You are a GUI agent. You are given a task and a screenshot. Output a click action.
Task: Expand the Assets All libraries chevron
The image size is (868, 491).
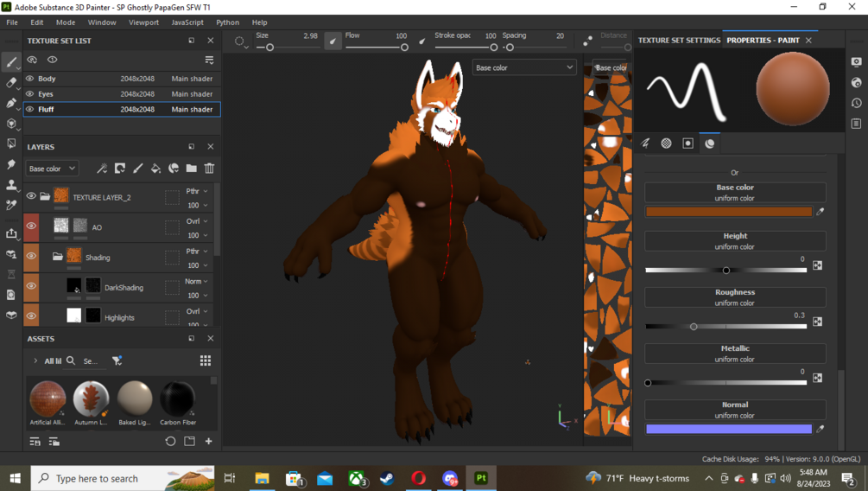pos(35,360)
